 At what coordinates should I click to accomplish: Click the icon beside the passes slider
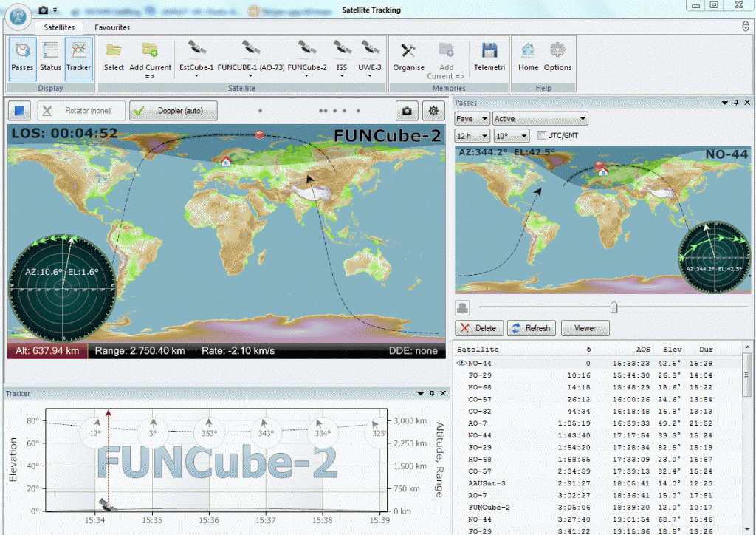462,307
